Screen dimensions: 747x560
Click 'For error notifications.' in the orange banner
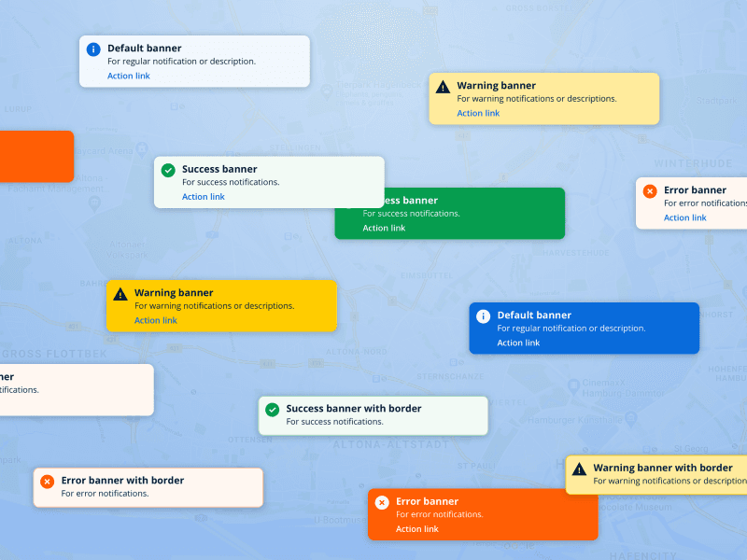click(439, 515)
